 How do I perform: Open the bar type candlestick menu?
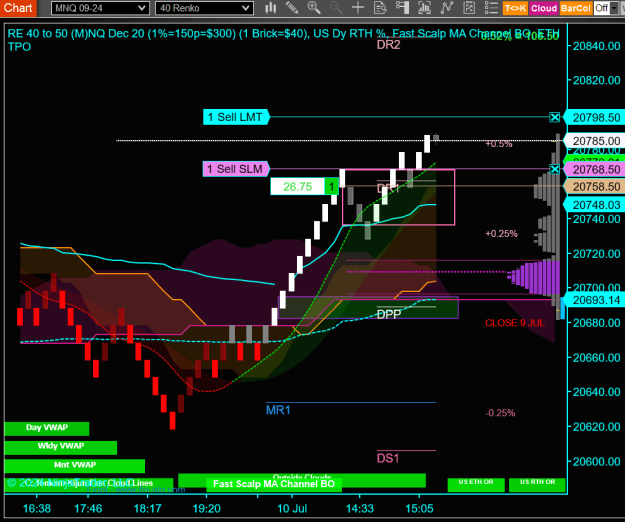[271, 8]
